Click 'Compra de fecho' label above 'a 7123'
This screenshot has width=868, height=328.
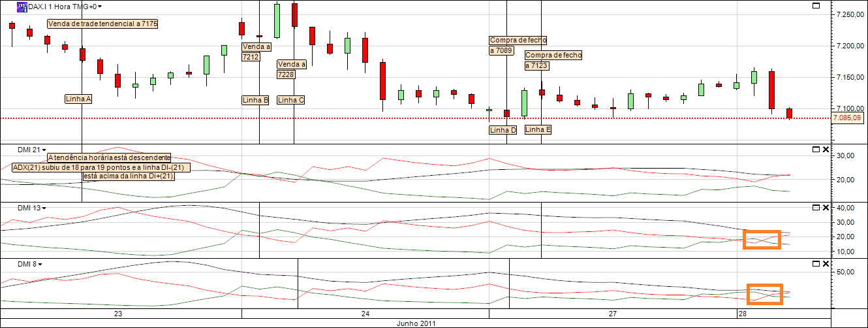point(553,56)
